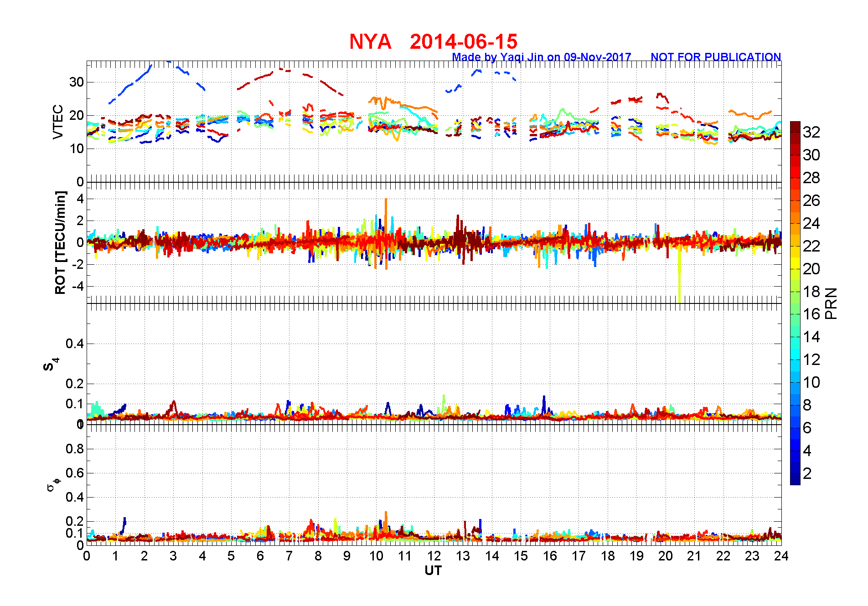Click the UT axis tick label "23"
Viewport: 868px width, 606px height.
(x=752, y=556)
